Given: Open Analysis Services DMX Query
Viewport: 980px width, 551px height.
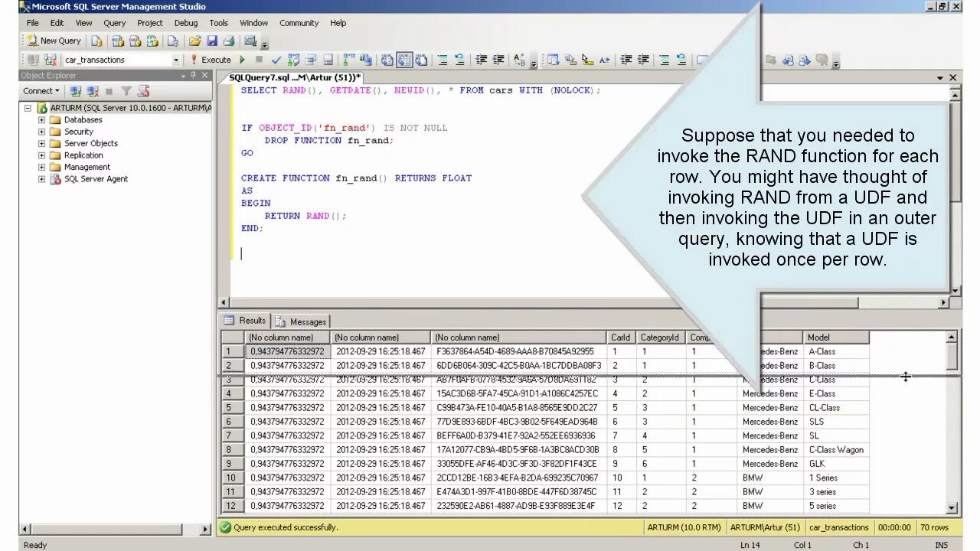Looking at the screenshot, I should click(135, 41).
